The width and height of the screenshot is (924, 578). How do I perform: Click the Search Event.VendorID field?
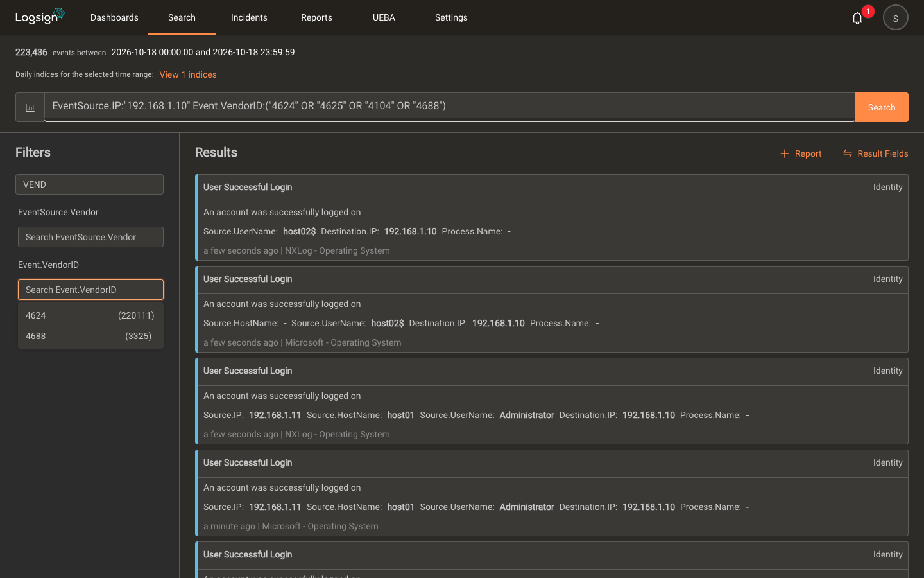click(90, 290)
